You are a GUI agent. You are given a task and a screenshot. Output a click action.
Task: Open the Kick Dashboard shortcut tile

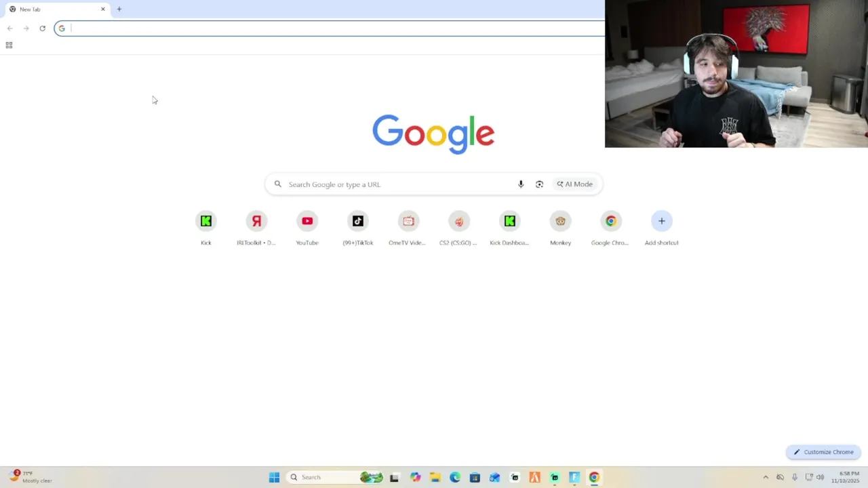coord(510,229)
